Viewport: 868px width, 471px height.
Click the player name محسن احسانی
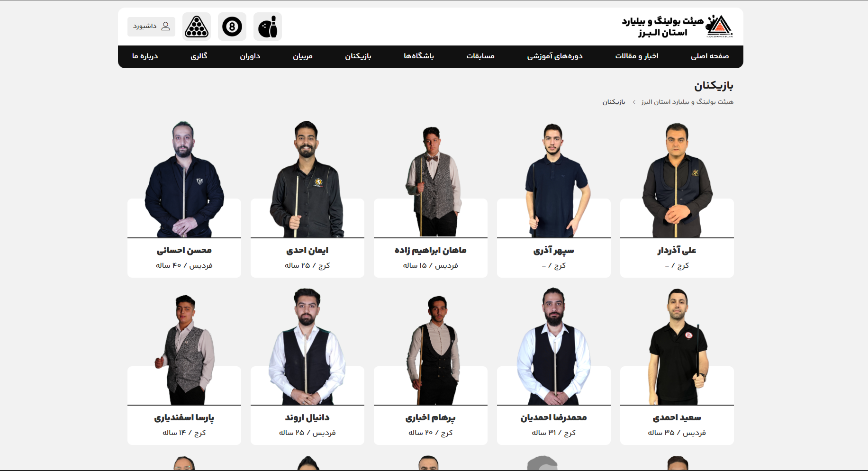coord(184,250)
